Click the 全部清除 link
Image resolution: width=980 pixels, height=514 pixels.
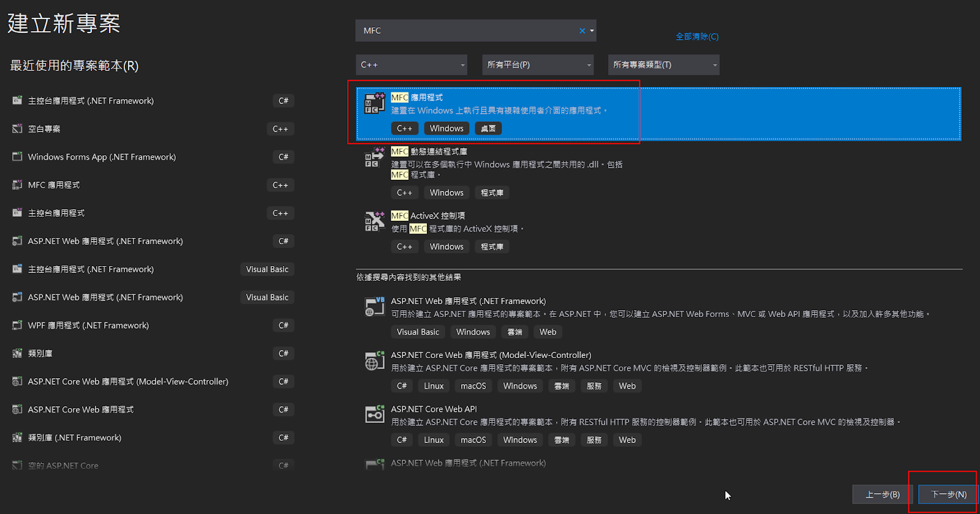(697, 37)
